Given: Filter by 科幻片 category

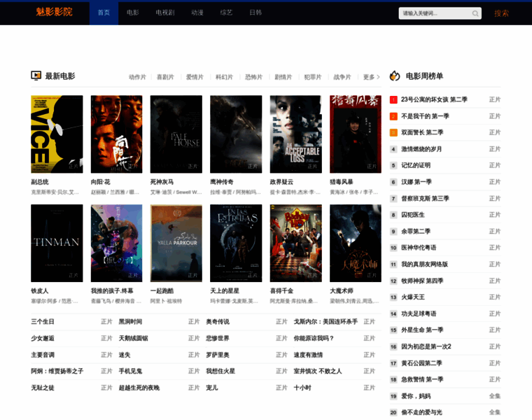Looking at the screenshot, I should (224, 77).
